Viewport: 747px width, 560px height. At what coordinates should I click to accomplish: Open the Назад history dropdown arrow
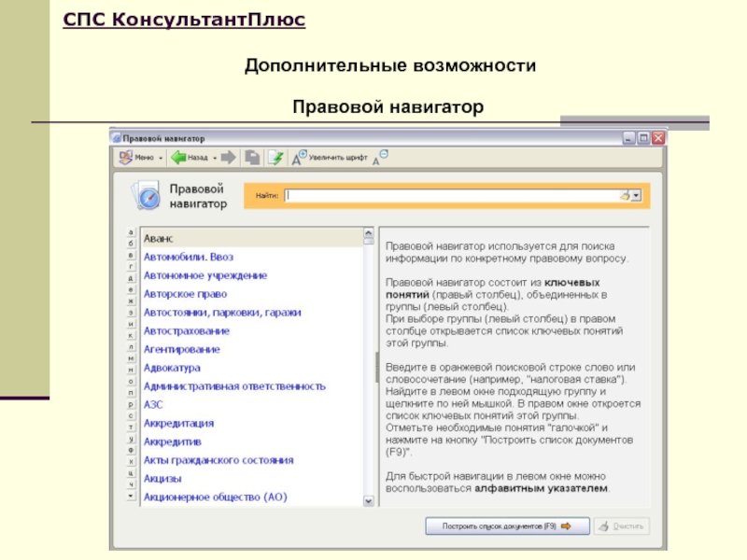click(x=215, y=158)
